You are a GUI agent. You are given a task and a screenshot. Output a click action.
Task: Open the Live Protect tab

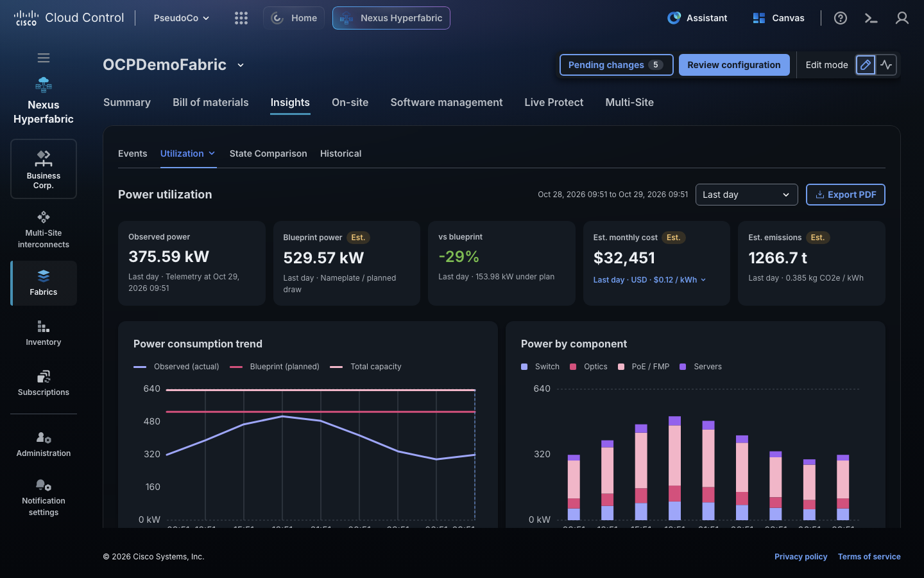(554, 102)
